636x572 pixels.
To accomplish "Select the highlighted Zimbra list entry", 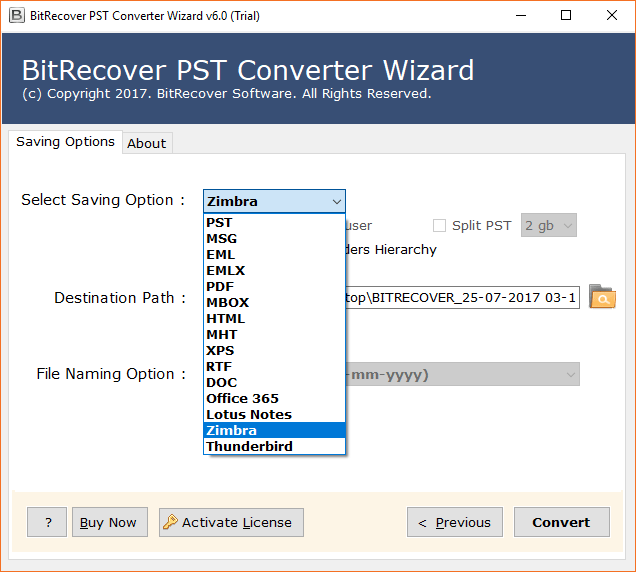I will click(274, 430).
